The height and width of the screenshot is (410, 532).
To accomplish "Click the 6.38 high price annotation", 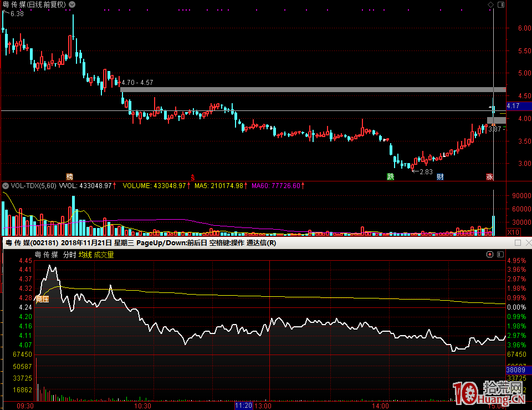I will (x=17, y=13).
